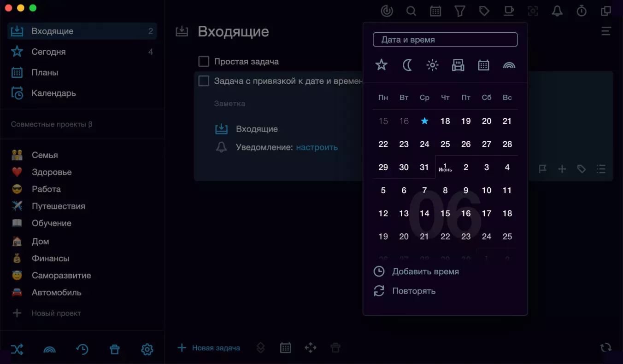Click the 'Входящие' project in task card

257,129
